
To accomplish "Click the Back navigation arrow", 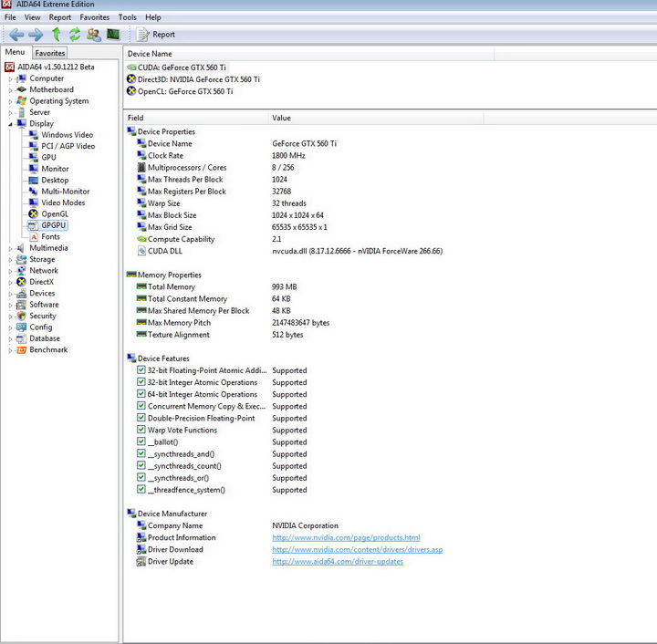I will (x=16, y=35).
